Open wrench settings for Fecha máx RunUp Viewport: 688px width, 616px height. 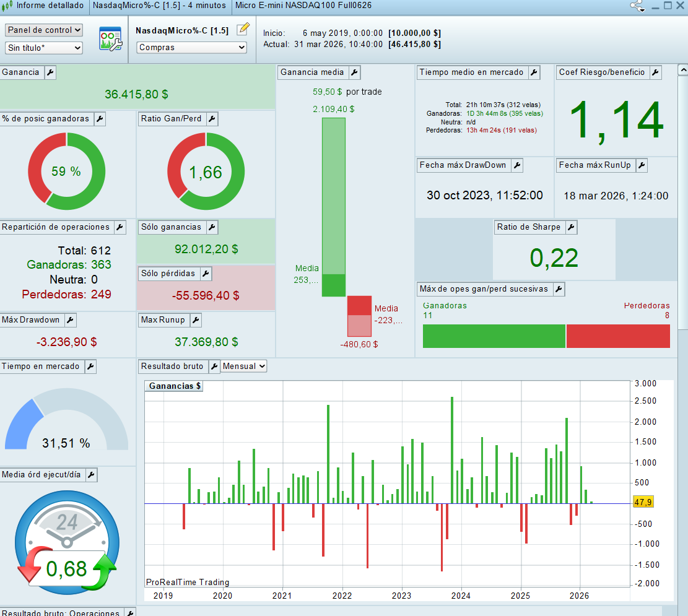coord(642,165)
